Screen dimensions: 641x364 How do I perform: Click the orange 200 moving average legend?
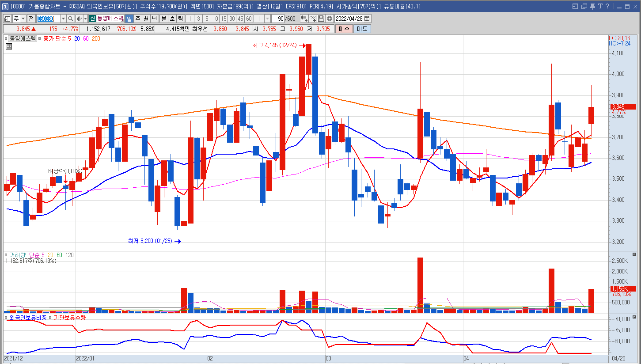click(96, 38)
